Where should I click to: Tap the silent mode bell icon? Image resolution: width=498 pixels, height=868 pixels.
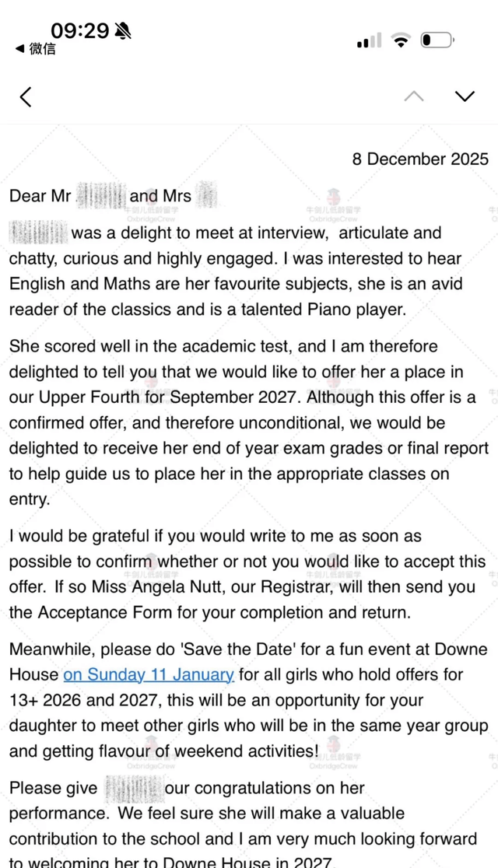coord(123,31)
